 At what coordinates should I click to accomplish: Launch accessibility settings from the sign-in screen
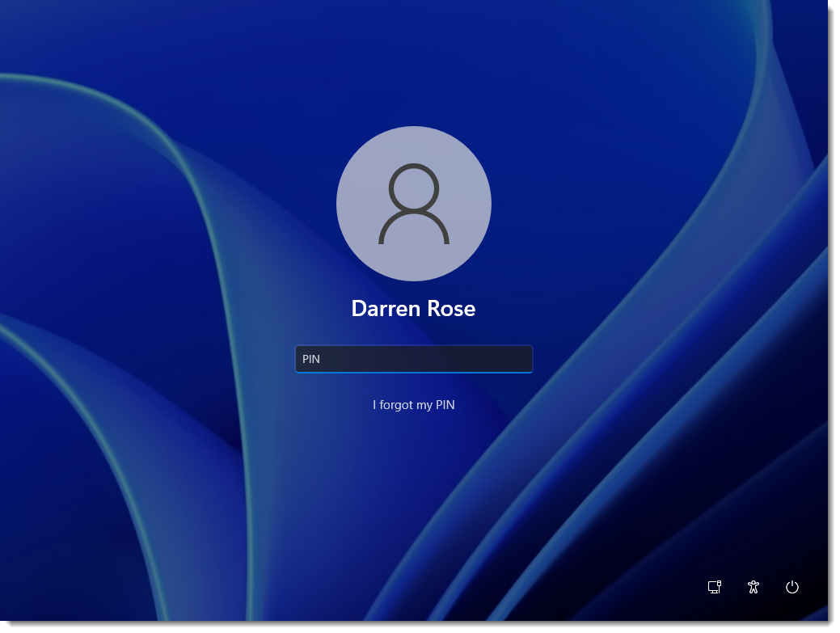753,588
